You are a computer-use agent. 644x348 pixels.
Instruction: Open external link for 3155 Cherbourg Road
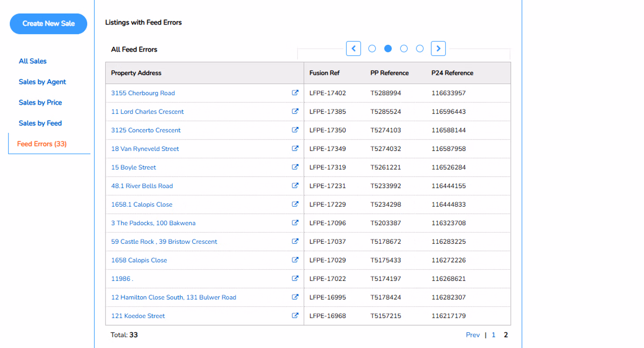[x=295, y=93]
